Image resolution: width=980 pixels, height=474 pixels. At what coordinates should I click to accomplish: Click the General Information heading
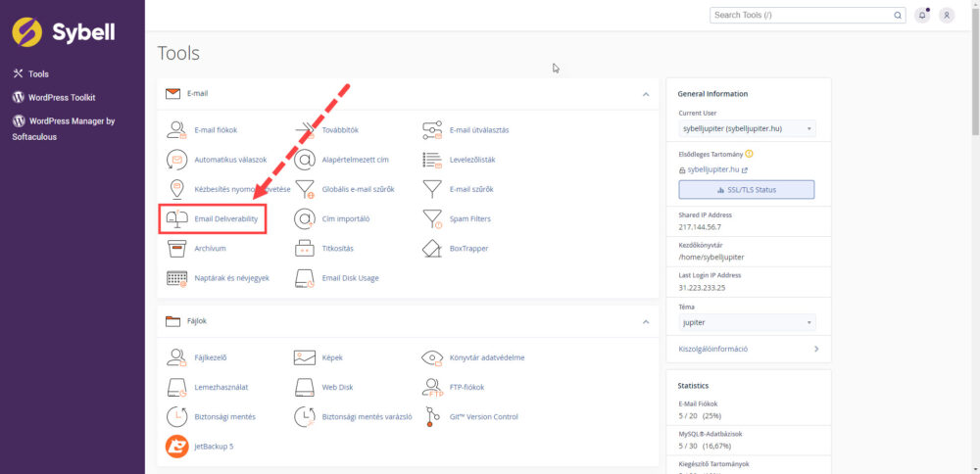(x=712, y=94)
